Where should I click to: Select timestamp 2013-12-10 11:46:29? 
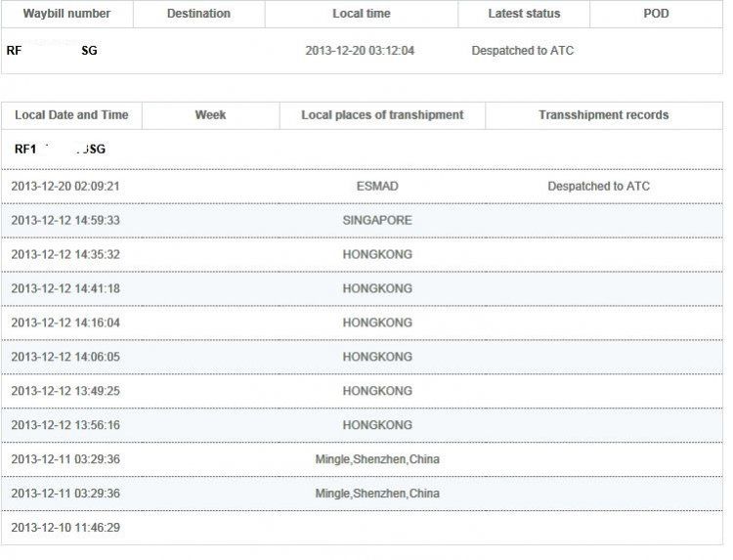[65, 528]
